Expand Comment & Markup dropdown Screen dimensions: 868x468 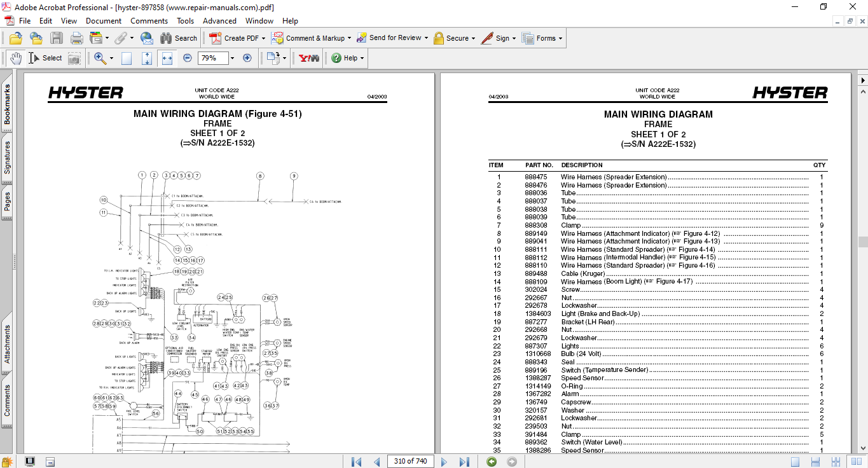click(349, 39)
